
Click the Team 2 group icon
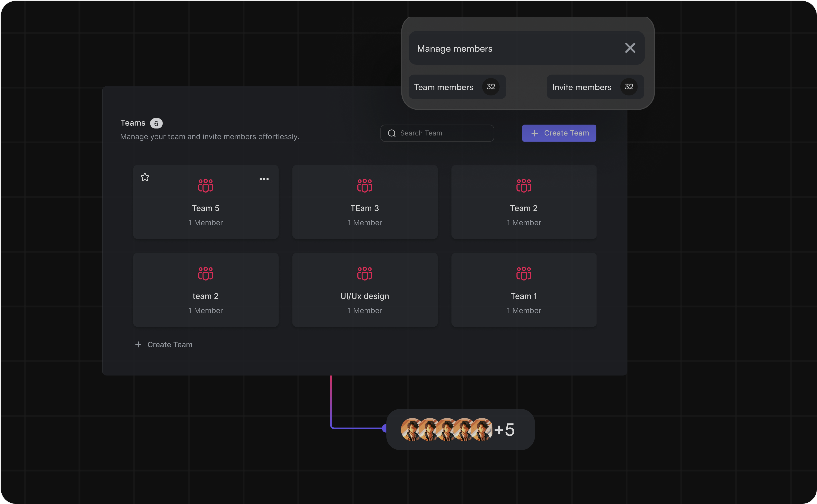[x=524, y=186]
